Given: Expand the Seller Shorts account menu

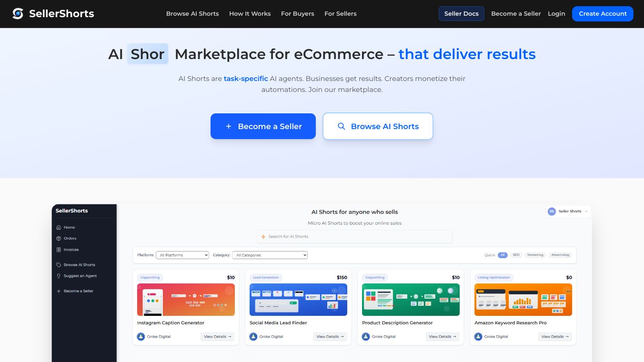Looking at the screenshot, I should [568, 211].
